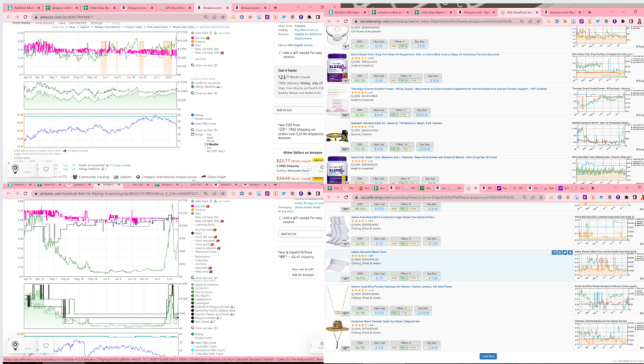Expand See more under Packaging
The image size is (644, 364).
click(287, 212)
